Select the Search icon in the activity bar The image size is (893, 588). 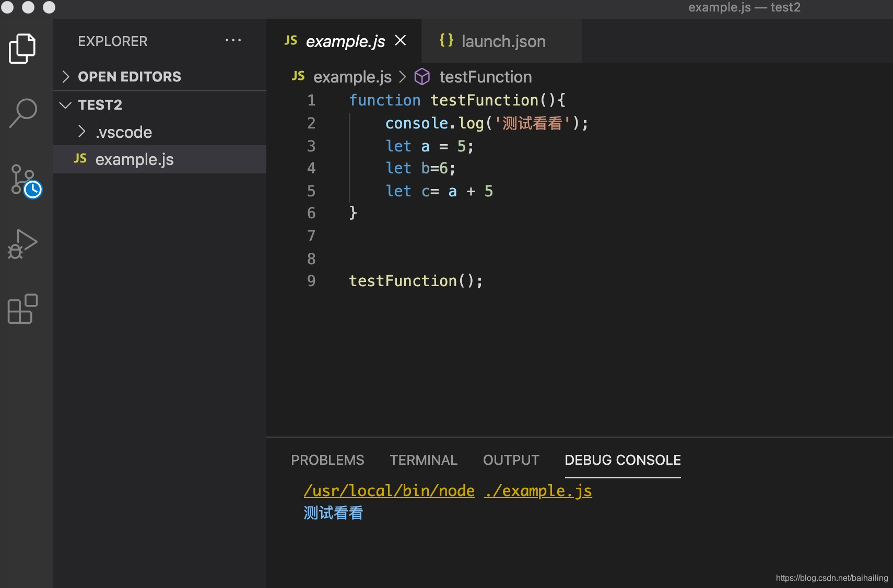(21, 111)
